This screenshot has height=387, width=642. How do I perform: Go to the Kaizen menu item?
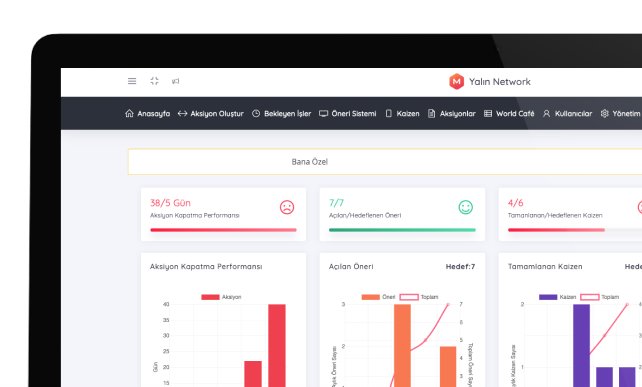click(402, 113)
